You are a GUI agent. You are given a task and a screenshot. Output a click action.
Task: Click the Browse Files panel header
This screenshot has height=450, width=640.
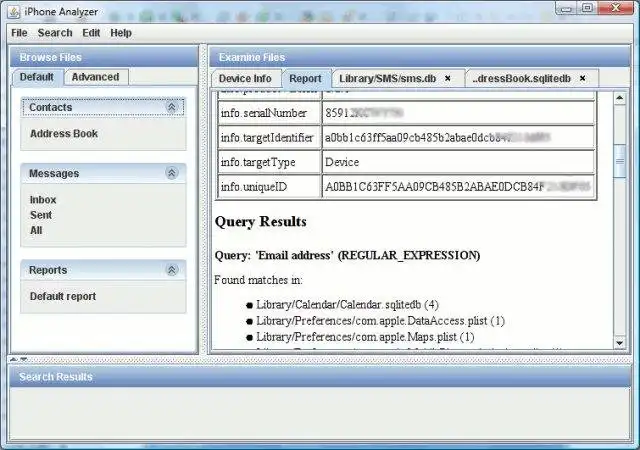pyautogui.click(x=104, y=57)
